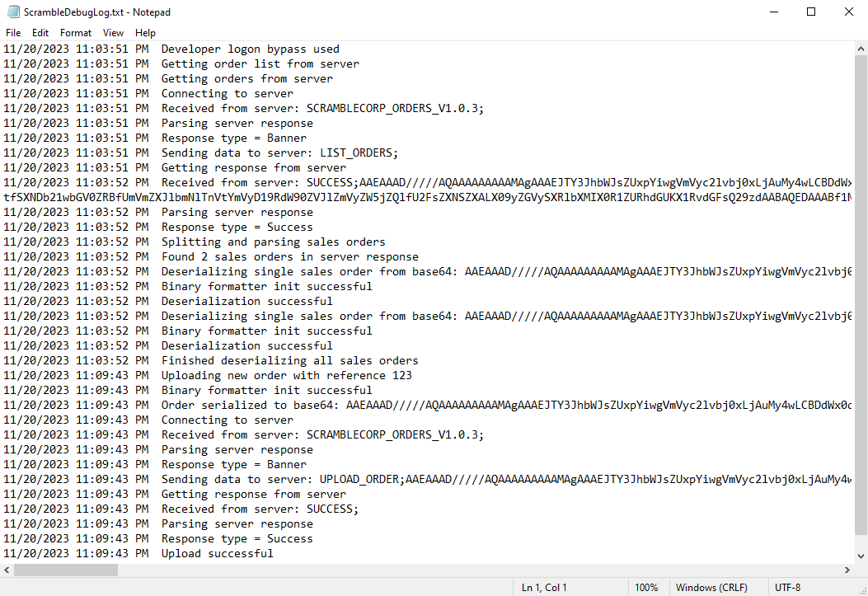The image size is (868, 596).
Task: Click the vertical scrollbar thumb
Action: point(861,295)
